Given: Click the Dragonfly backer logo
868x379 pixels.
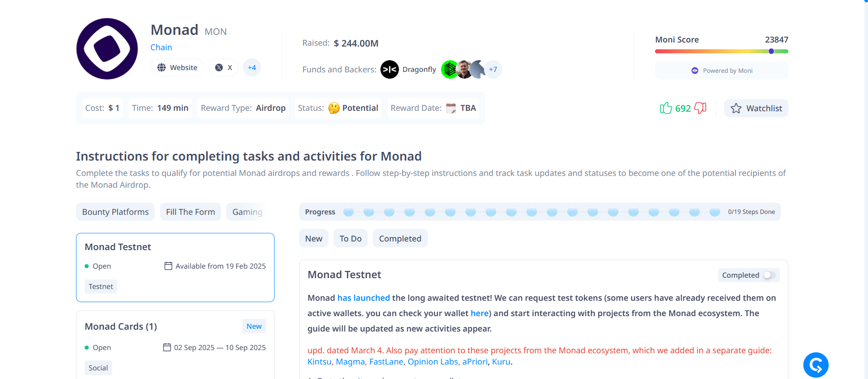Looking at the screenshot, I should 389,70.
